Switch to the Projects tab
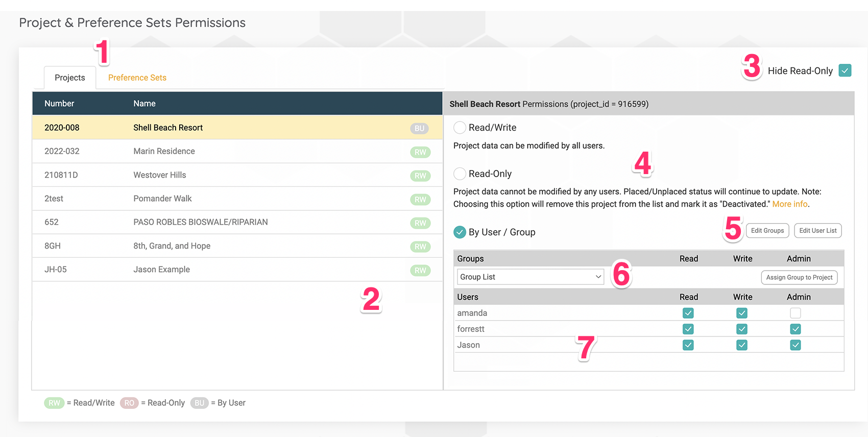This screenshot has height=437, width=868. [x=70, y=78]
